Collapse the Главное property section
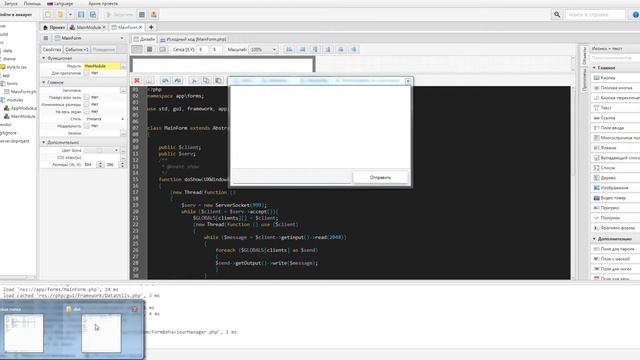Viewport: 640px width, 360px height. [x=44, y=82]
